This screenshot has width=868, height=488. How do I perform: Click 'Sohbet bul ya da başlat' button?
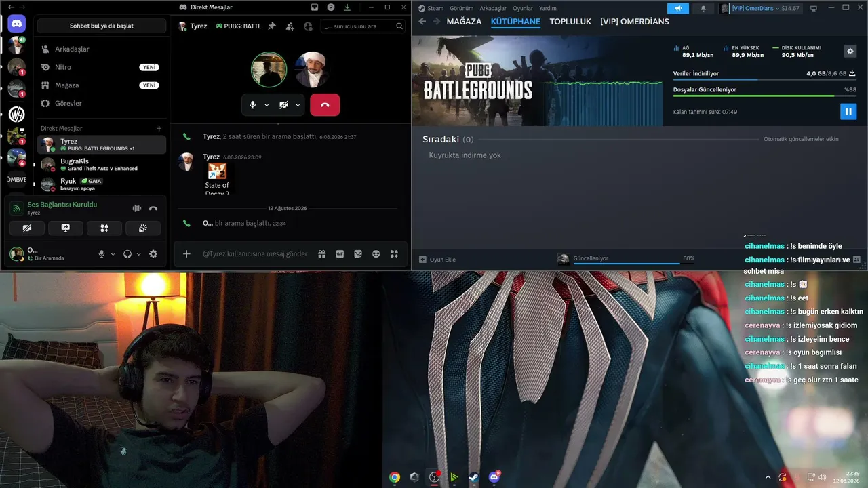(102, 26)
